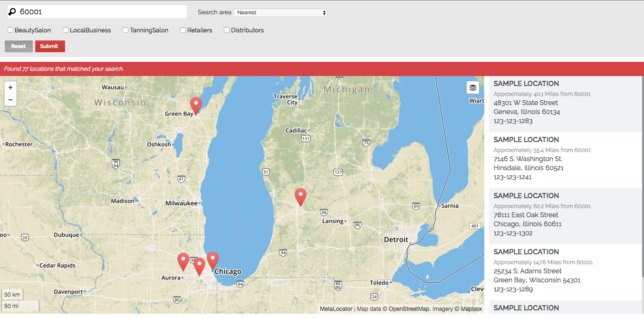Click address 48301 W State Street
The width and height of the screenshot is (644, 318).
pos(526,103)
